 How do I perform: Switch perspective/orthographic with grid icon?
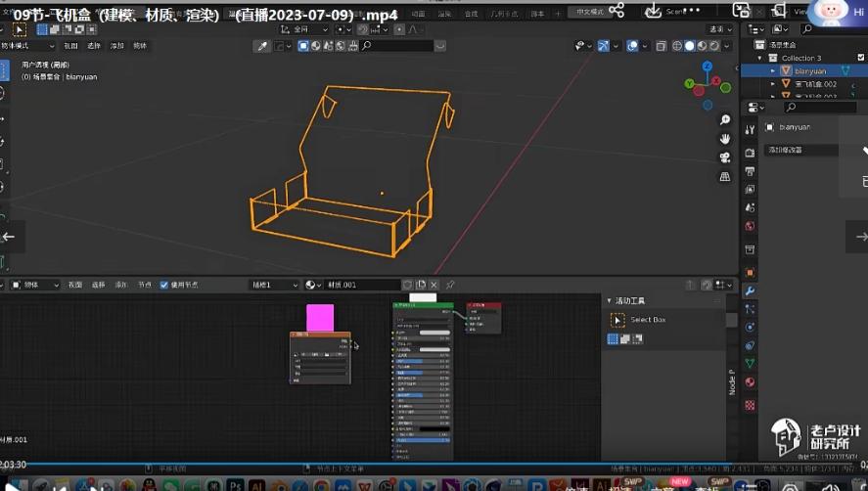point(725,176)
